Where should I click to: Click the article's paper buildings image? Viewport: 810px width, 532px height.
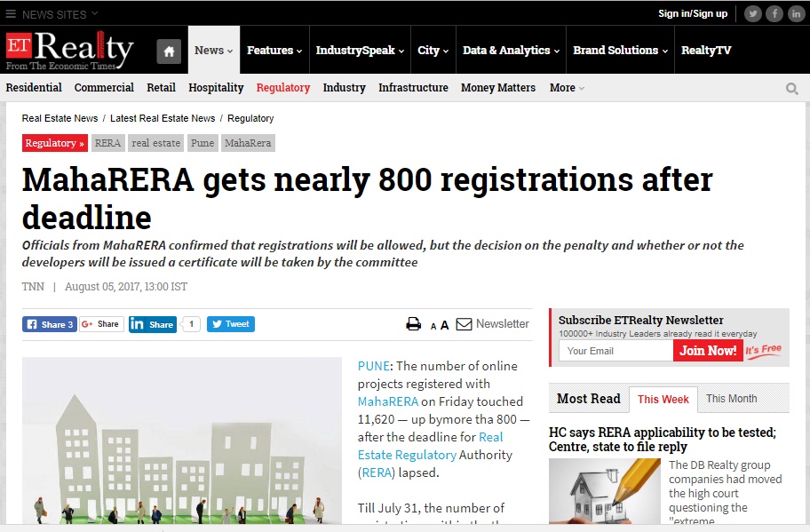[182, 441]
